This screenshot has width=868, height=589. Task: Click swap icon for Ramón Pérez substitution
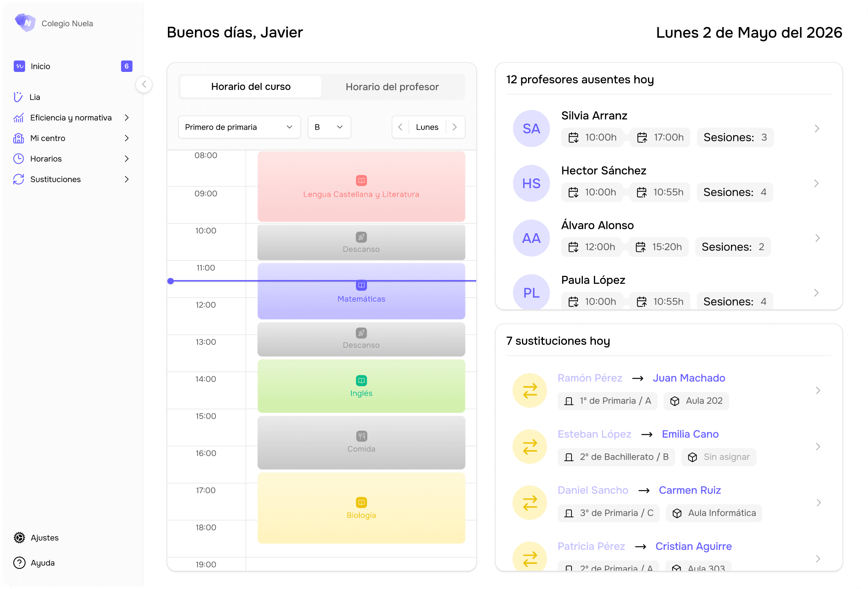click(530, 390)
